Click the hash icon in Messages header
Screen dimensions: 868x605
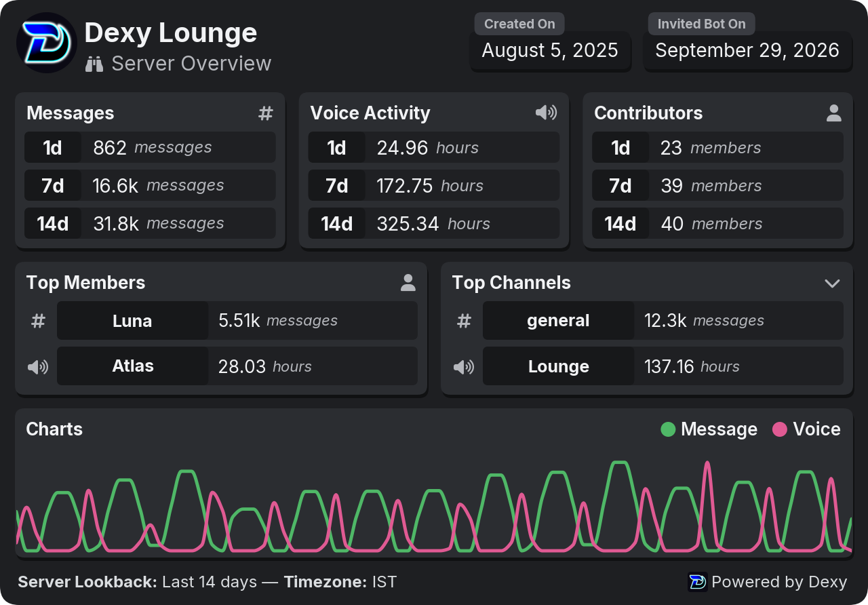pyautogui.click(x=266, y=113)
